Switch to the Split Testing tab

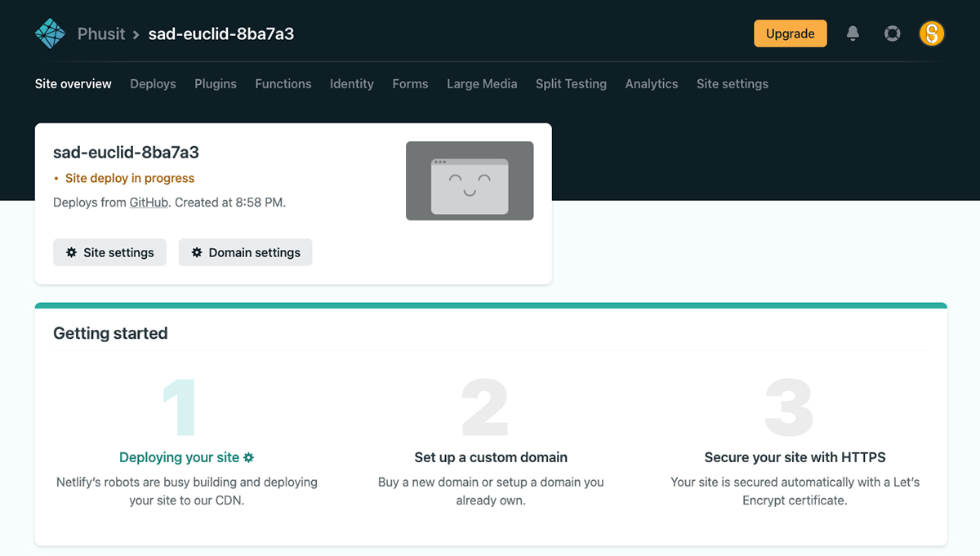(571, 83)
